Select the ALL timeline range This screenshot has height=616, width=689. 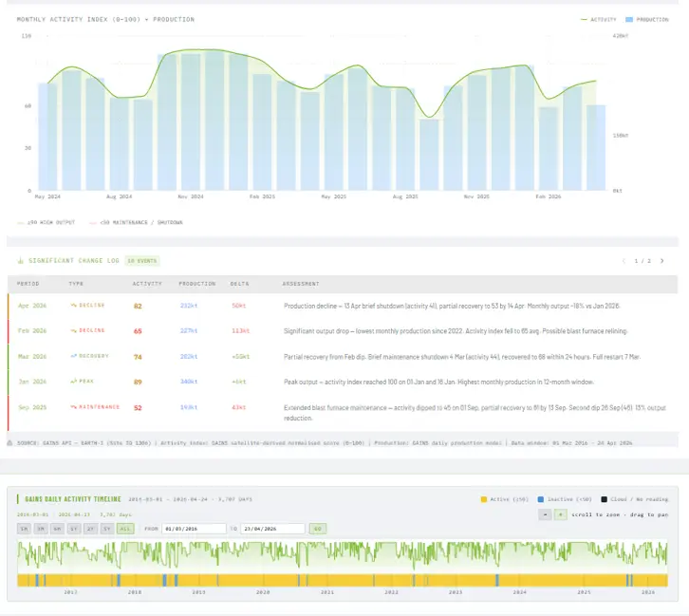125,529
